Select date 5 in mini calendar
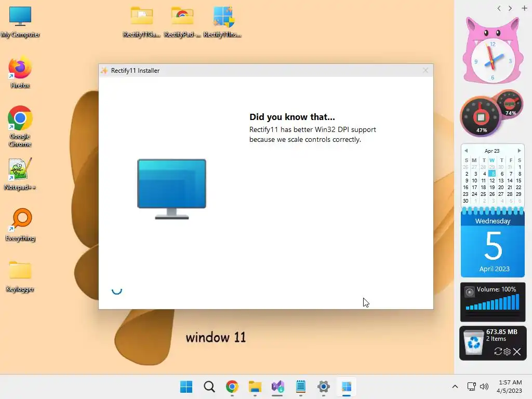This screenshot has height=399, width=532. coord(493,174)
